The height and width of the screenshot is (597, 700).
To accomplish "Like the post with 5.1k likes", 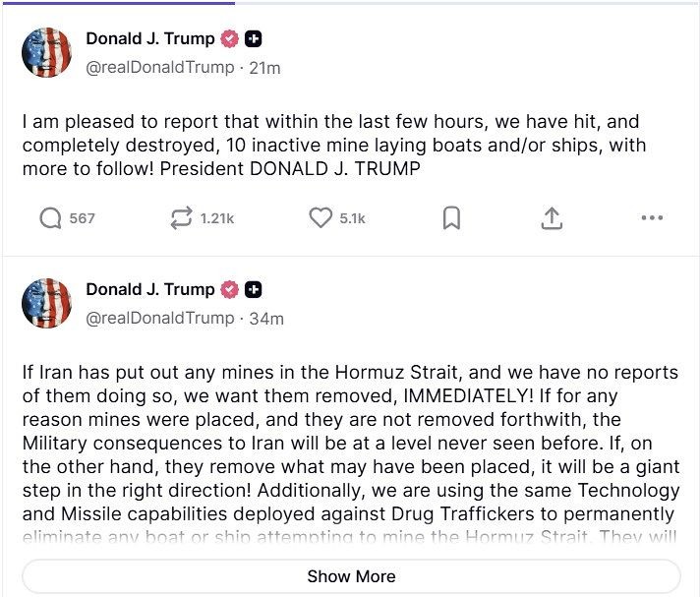I will click(x=321, y=218).
